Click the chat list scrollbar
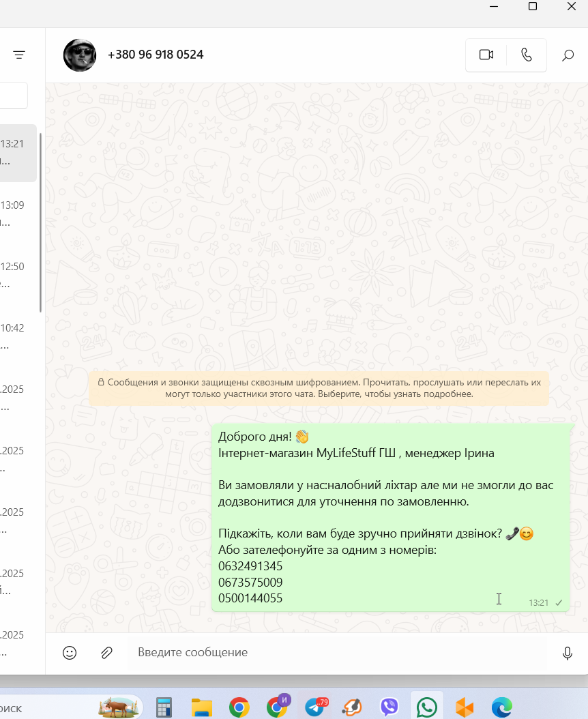 coord(40,222)
